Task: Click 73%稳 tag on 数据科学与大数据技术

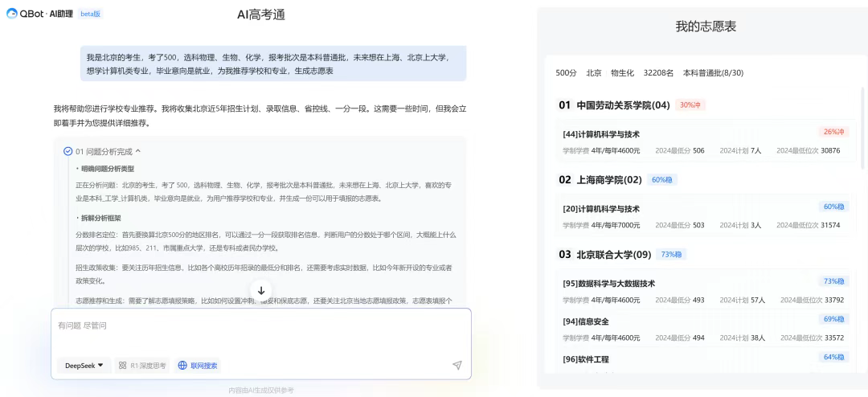Action: pos(833,281)
